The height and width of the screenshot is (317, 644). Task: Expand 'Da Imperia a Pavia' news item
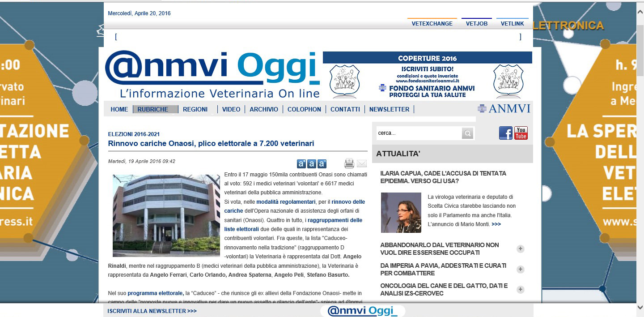(x=521, y=270)
